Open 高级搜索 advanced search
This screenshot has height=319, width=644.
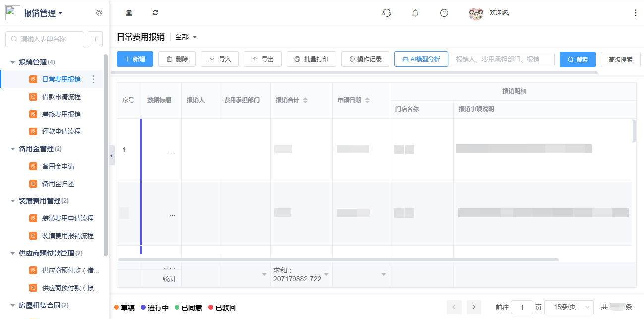point(620,59)
